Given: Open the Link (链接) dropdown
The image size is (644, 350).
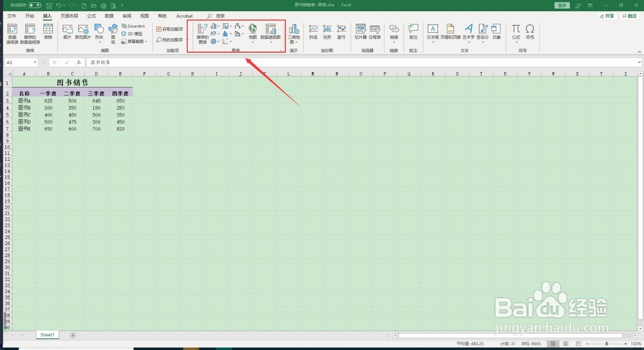Looking at the screenshot, I should click(394, 34).
